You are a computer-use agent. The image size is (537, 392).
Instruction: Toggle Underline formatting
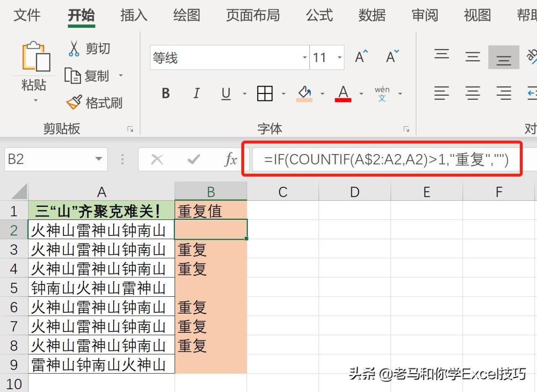tap(226, 93)
